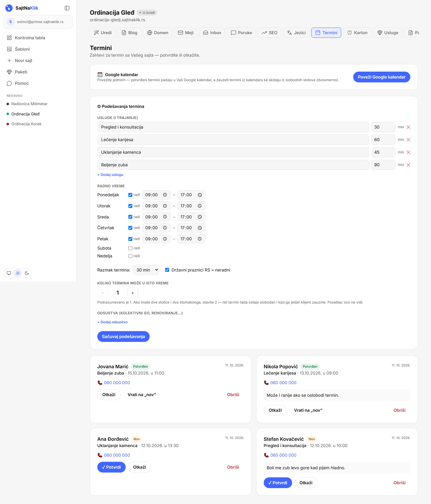Switch to system theme monitor icon
Screen dimensions: 431x504
(9, 273)
